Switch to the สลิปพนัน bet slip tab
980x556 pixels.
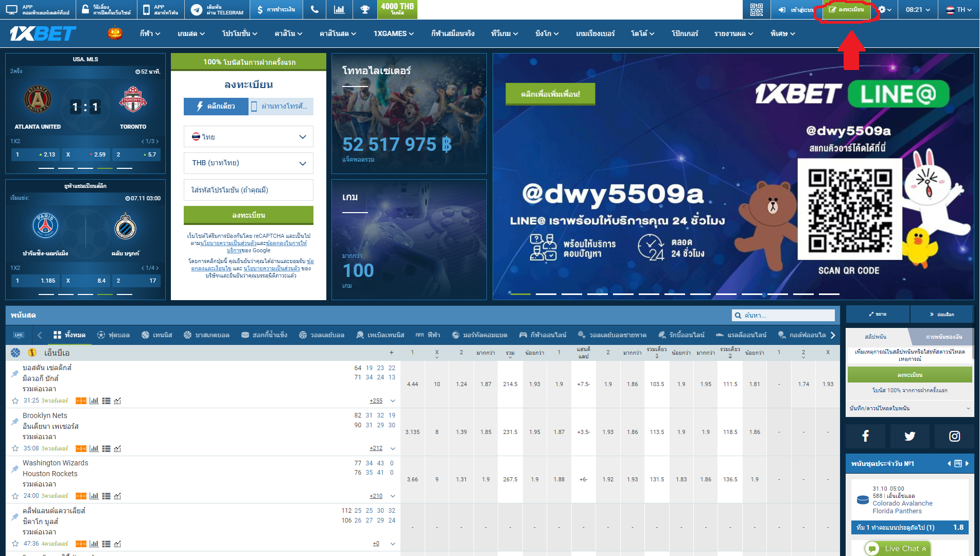(876, 337)
